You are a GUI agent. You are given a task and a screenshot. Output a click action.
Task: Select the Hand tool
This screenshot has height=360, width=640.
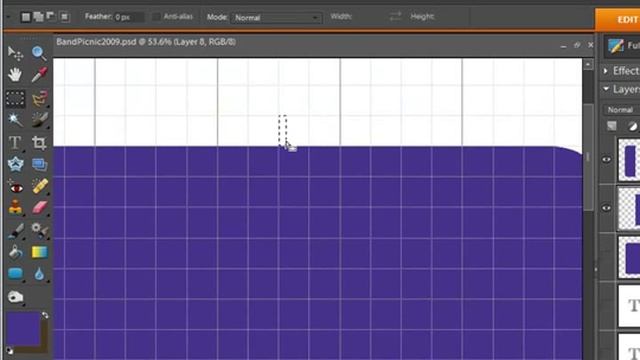tap(15, 75)
